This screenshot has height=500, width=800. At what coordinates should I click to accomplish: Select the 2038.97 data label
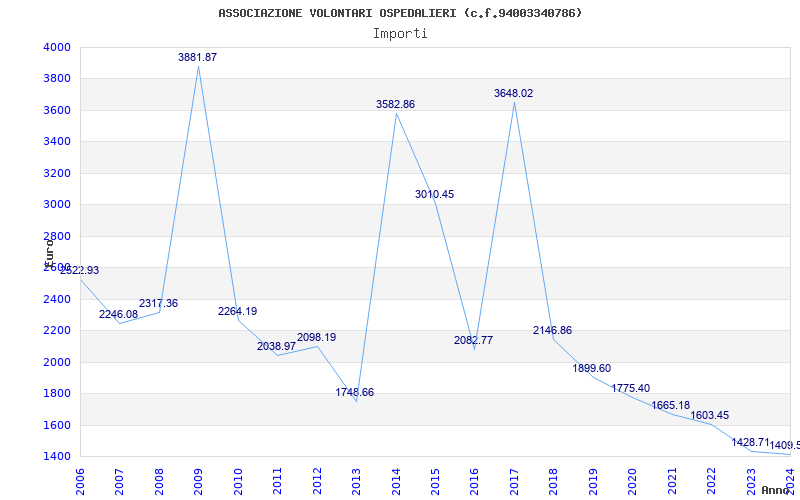[276, 346]
